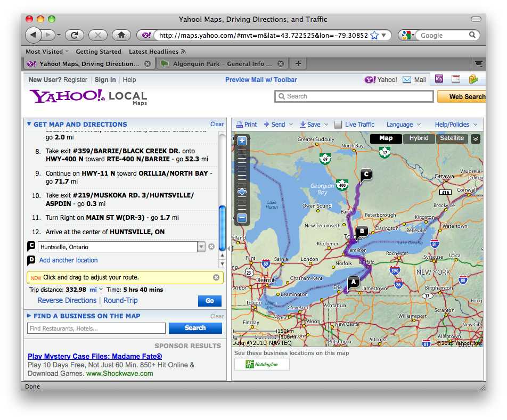This screenshot has width=507, height=420.
Task: Click the Sign In link
Action: click(x=105, y=80)
